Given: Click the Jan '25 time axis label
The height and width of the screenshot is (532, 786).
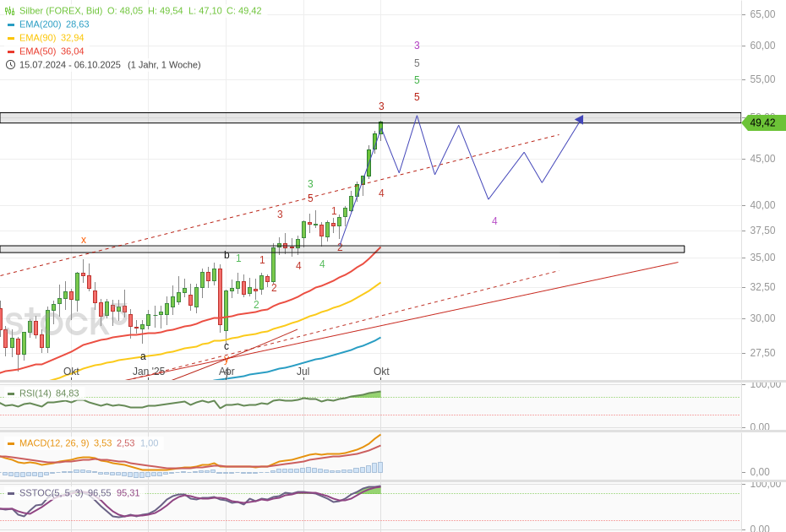Looking at the screenshot, I should (149, 372).
